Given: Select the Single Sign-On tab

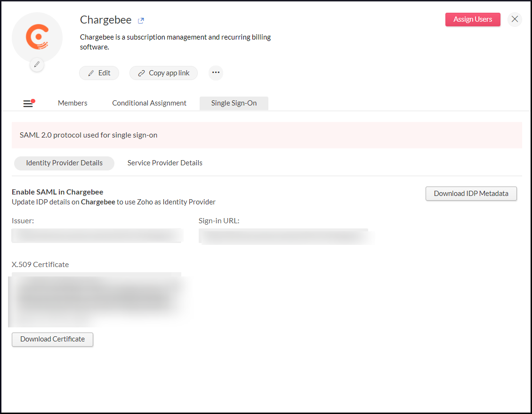Looking at the screenshot, I should (234, 103).
